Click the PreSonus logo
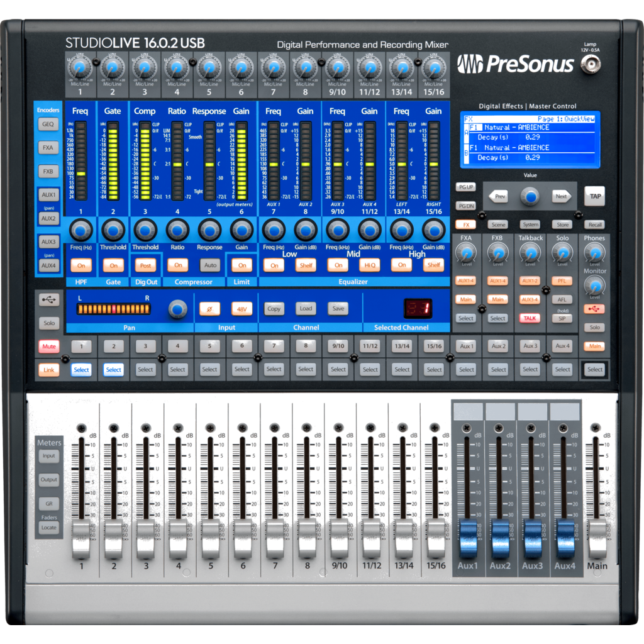 pyautogui.click(x=516, y=64)
